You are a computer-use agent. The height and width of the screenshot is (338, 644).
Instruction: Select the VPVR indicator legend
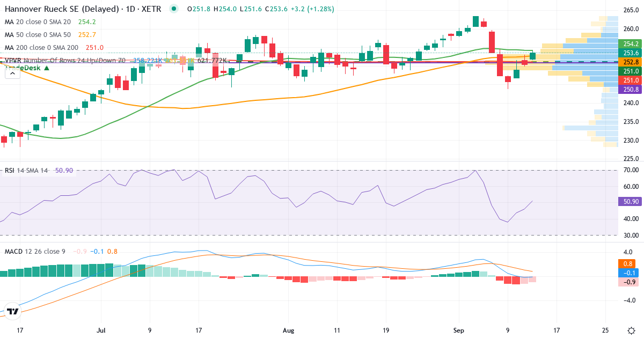pyautogui.click(x=65, y=61)
